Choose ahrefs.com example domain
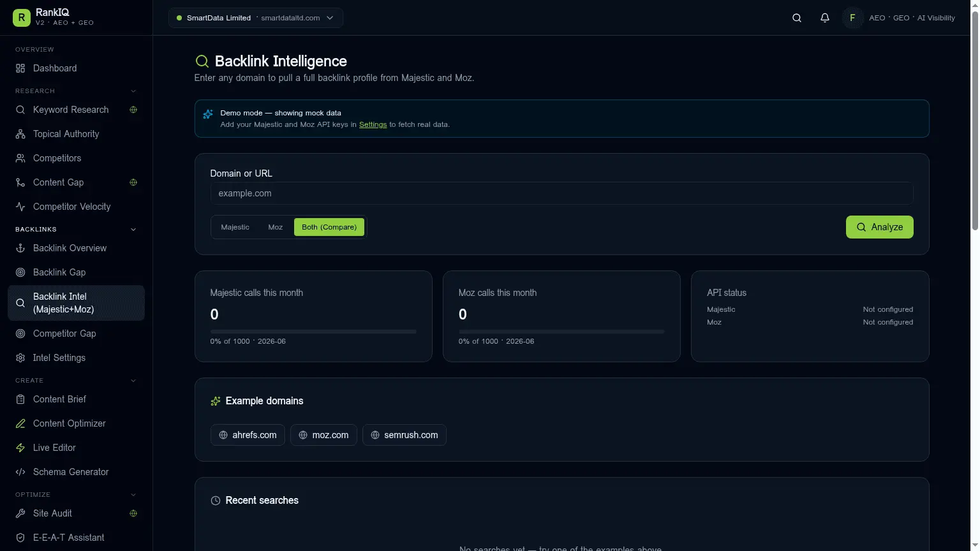Screen dimensions: 980x551 248,435
